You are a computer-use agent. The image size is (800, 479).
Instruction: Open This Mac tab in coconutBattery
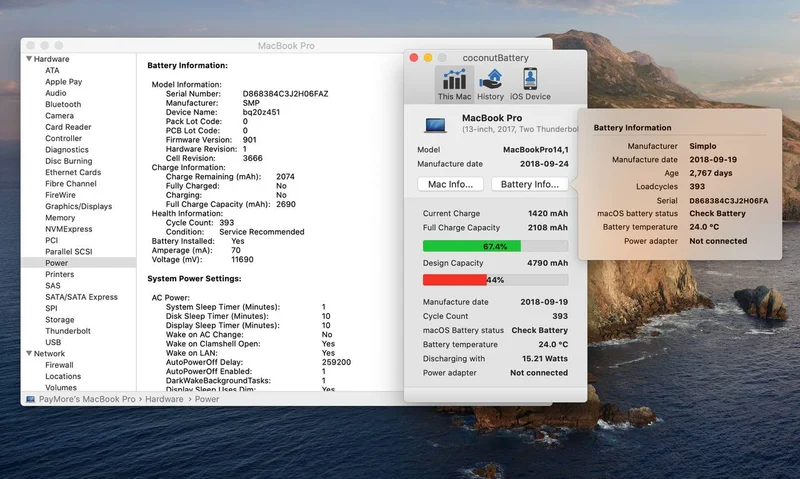tap(454, 84)
